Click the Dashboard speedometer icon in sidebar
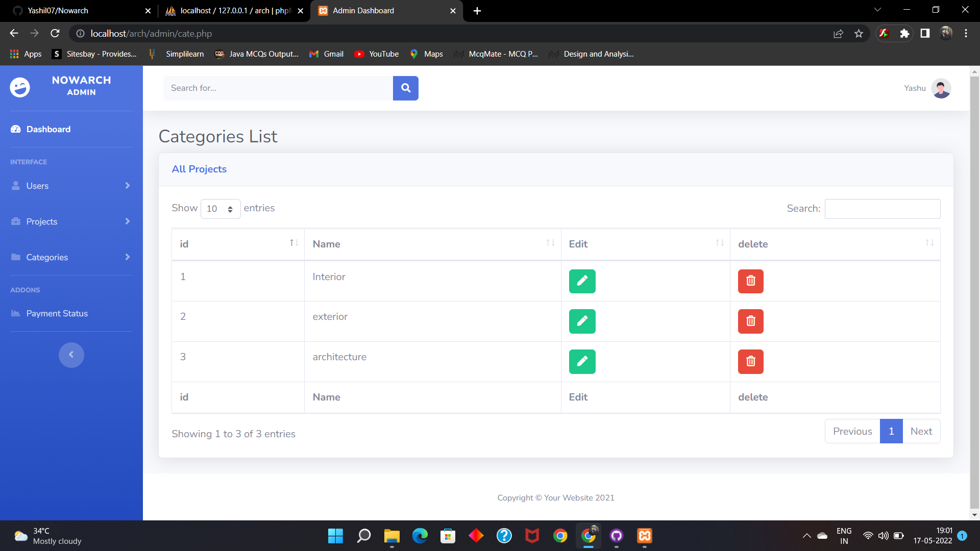Screen dimensions: 980x551 15,129
